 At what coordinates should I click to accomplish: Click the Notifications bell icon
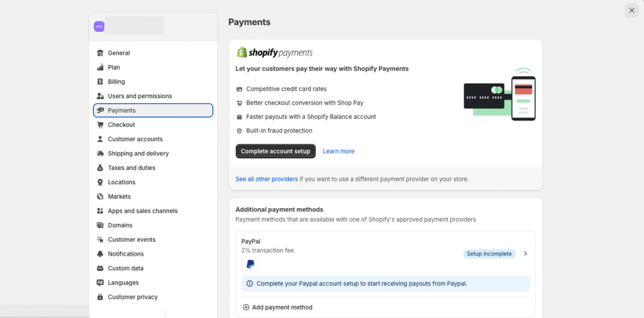tap(100, 254)
